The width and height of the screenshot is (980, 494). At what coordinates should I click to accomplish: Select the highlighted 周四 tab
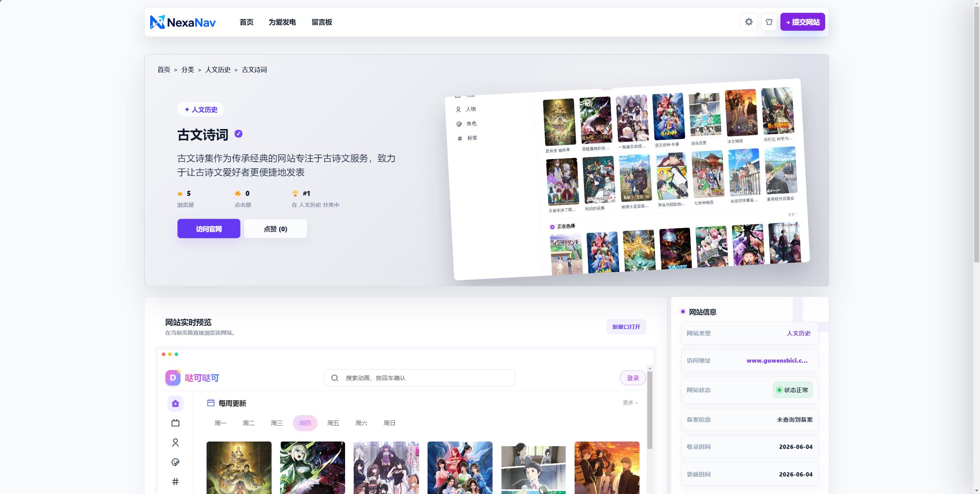click(305, 423)
